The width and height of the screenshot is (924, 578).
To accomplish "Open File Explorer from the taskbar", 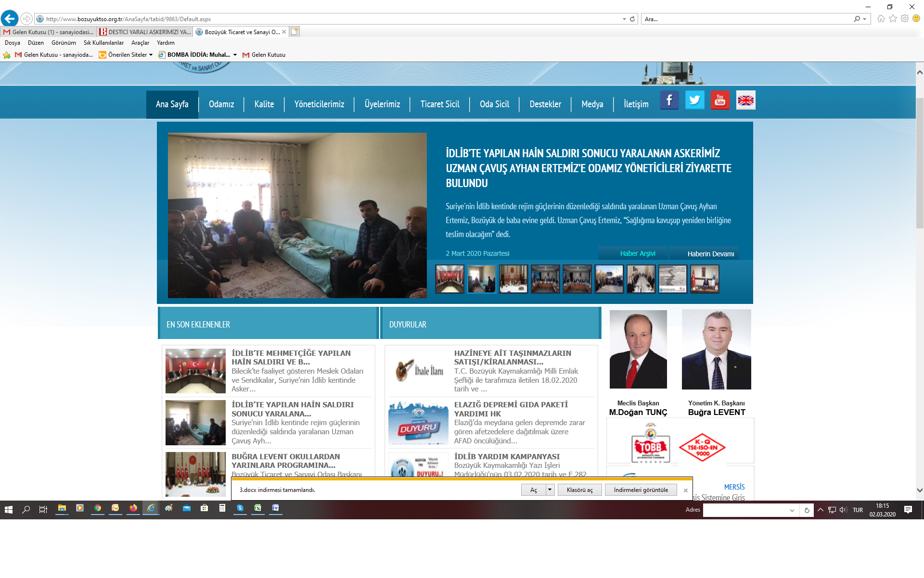I will pyautogui.click(x=62, y=508).
